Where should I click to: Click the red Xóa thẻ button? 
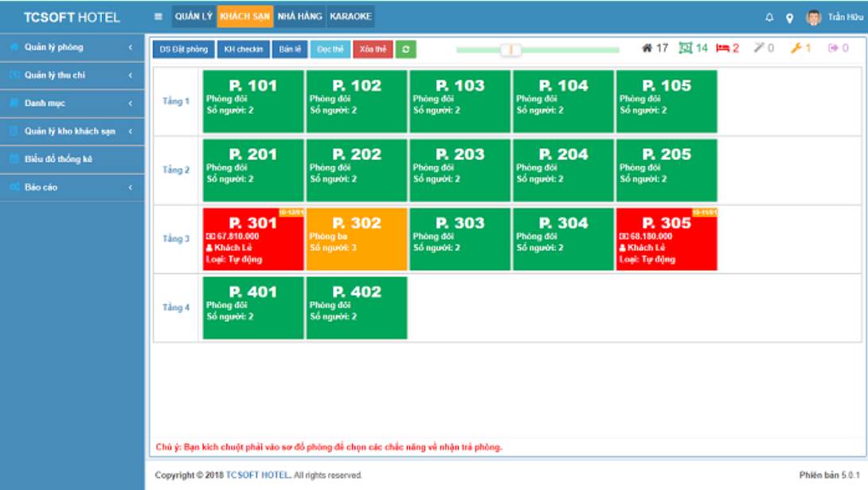tap(373, 49)
